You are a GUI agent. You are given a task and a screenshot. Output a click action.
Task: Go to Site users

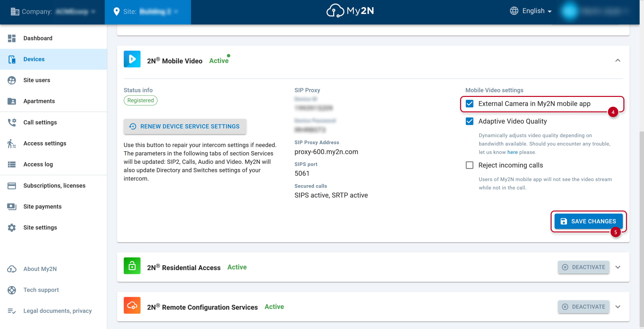pos(53,80)
